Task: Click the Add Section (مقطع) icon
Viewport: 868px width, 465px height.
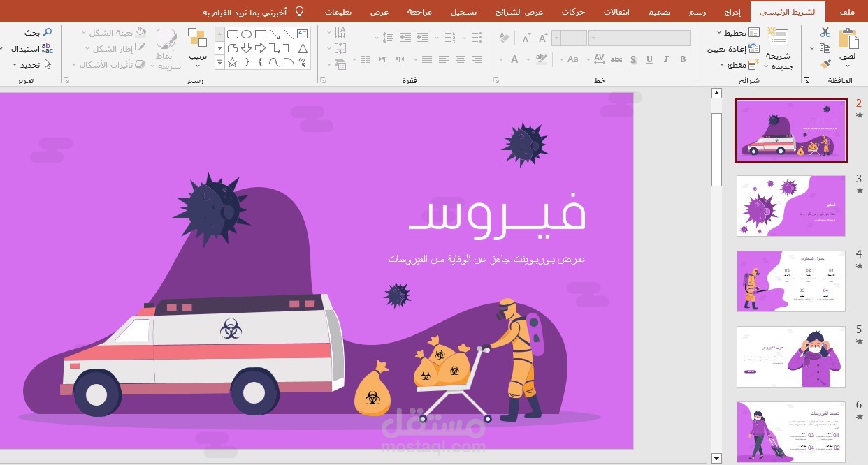Action: tap(752, 66)
